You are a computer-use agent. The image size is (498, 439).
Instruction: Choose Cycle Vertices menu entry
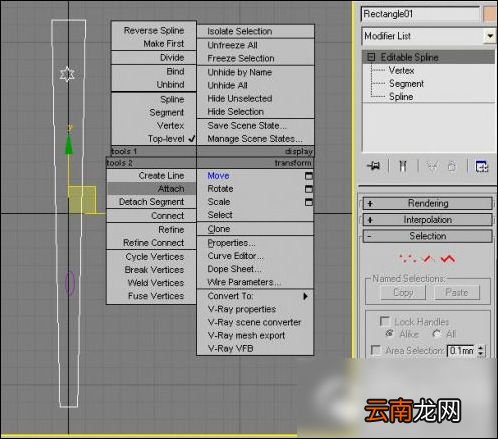pos(151,257)
